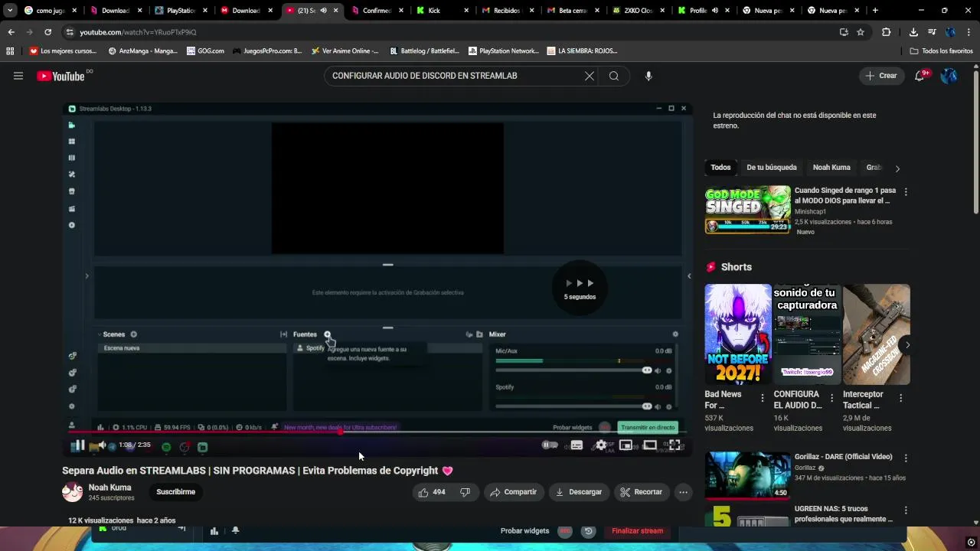
Task: Show more filter chips with right arrow
Action: click(897, 168)
